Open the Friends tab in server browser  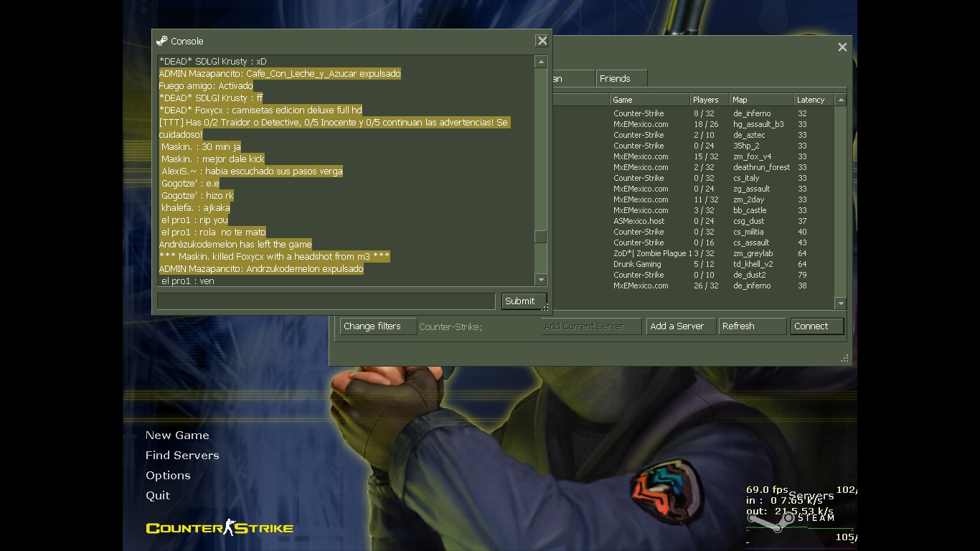point(621,79)
